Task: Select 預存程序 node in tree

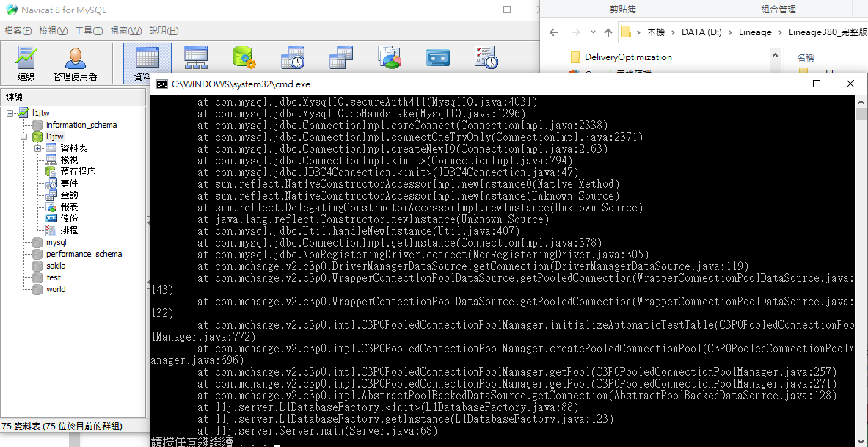Action: pyautogui.click(x=78, y=172)
